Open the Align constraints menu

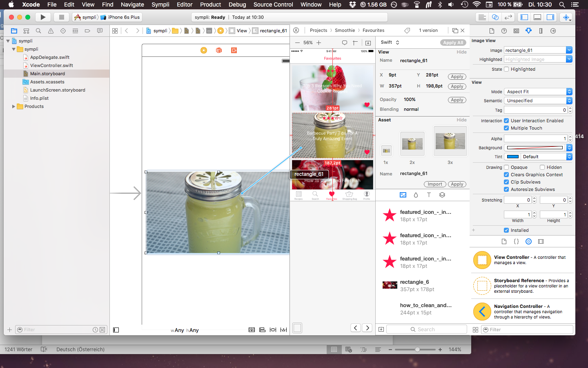pyautogui.click(x=262, y=330)
